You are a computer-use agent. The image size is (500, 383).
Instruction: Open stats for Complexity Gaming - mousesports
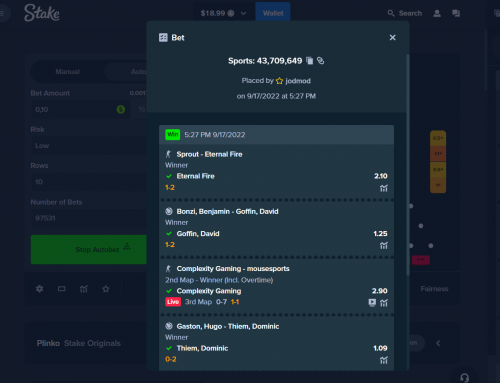[x=384, y=303]
